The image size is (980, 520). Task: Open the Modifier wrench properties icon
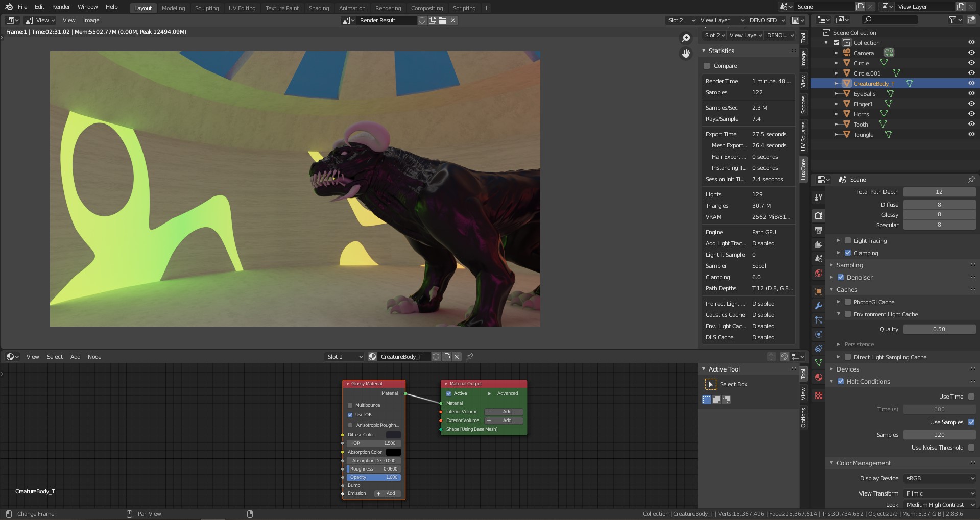click(819, 306)
